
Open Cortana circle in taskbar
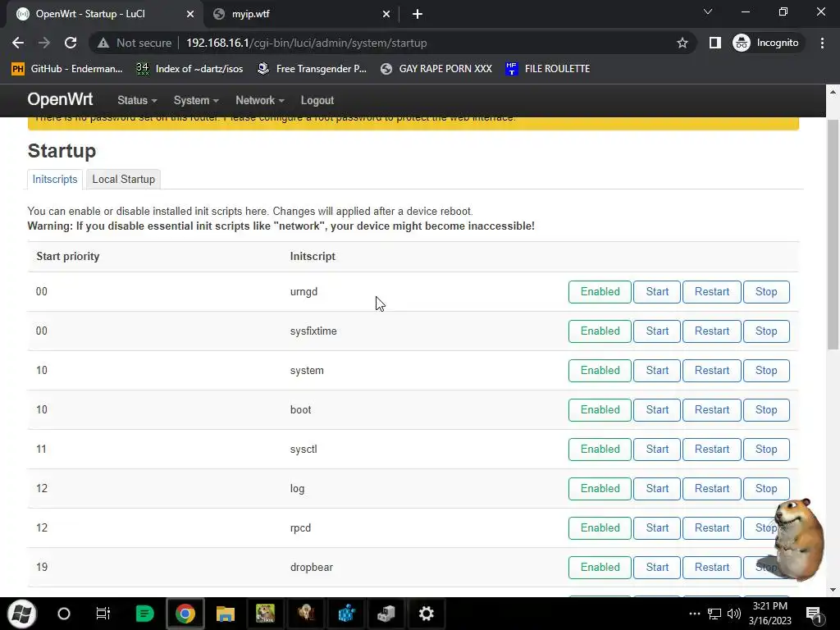tap(64, 614)
